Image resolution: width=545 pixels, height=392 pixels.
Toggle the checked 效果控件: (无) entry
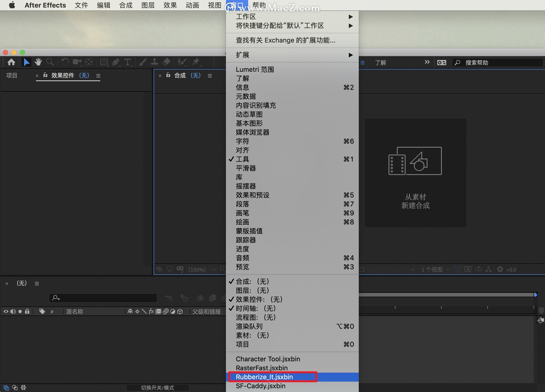(x=292, y=299)
